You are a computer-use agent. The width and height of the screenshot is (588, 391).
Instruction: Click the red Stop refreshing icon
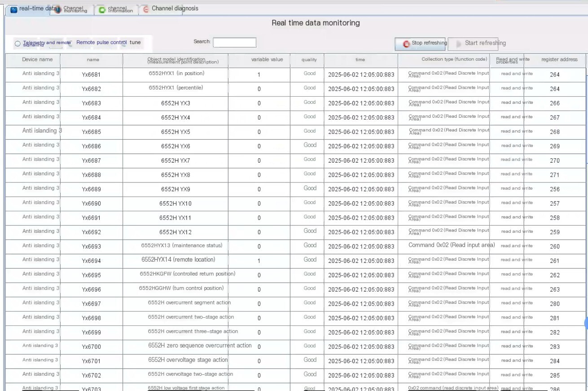[406, 44]
